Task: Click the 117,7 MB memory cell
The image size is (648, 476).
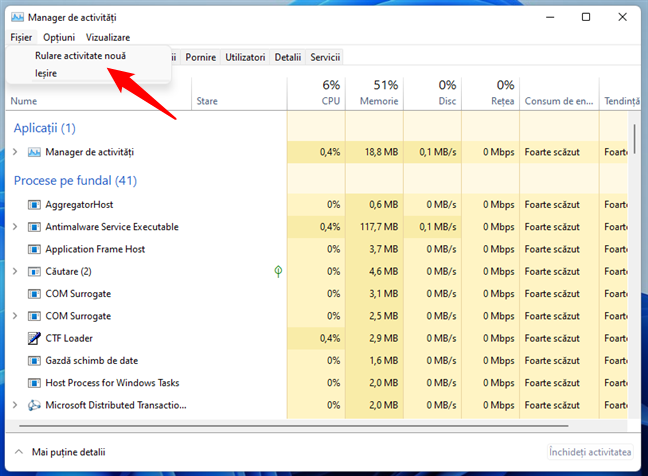Action: (374, 227)
